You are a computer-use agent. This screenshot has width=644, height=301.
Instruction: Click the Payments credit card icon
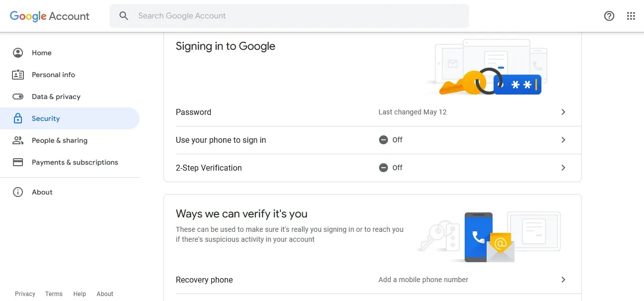(x=18, y=162)
